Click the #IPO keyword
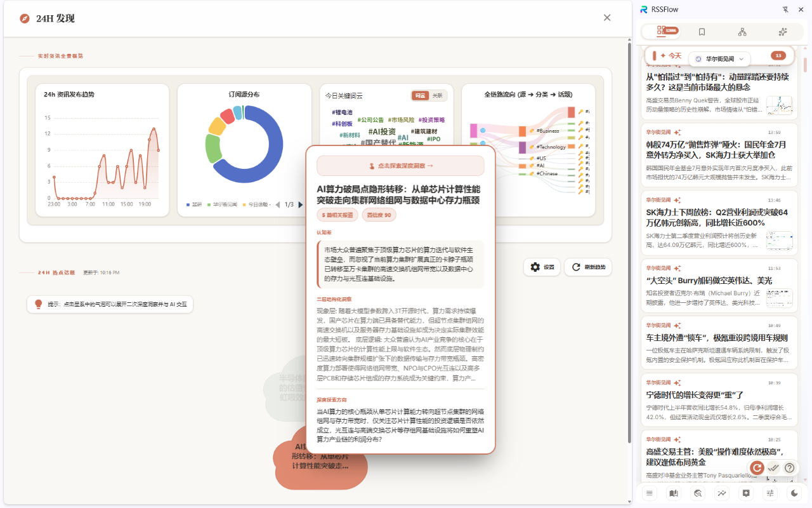Screen dimensions: 812x508 433,139
